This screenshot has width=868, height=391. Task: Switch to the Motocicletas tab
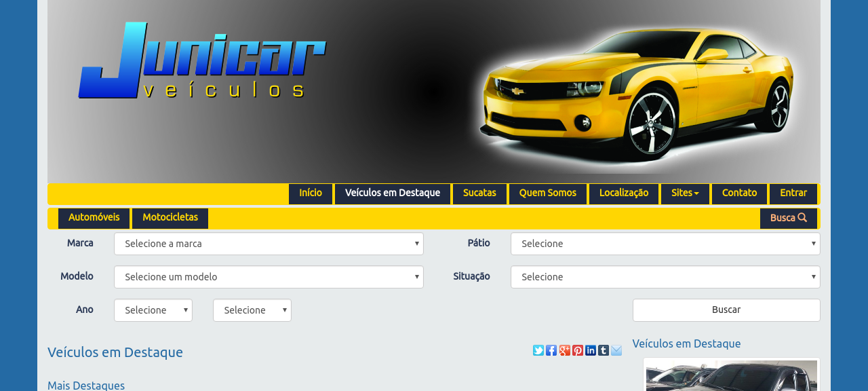[x=170, y=218]
